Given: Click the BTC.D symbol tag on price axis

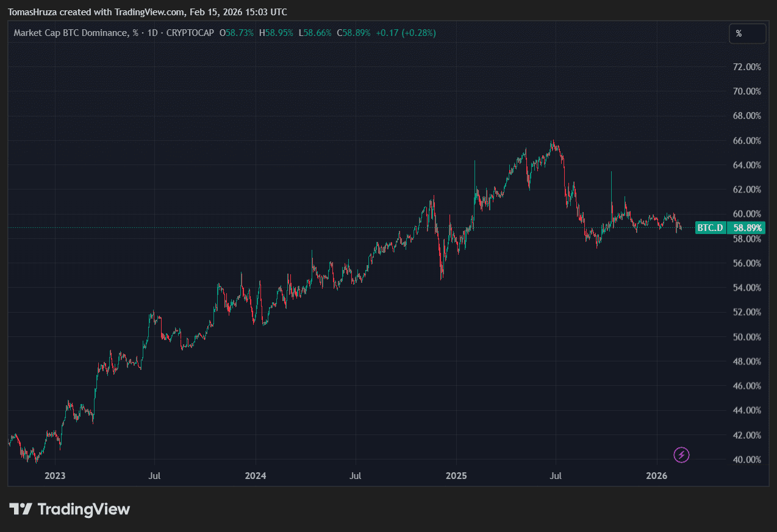Looking at the screenshot, I should tap(711, 228).
